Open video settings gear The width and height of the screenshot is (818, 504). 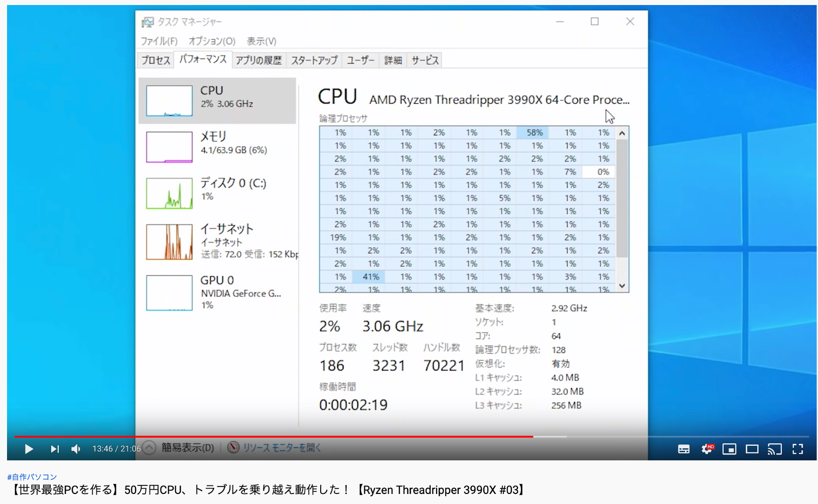[x=707, y=449]
